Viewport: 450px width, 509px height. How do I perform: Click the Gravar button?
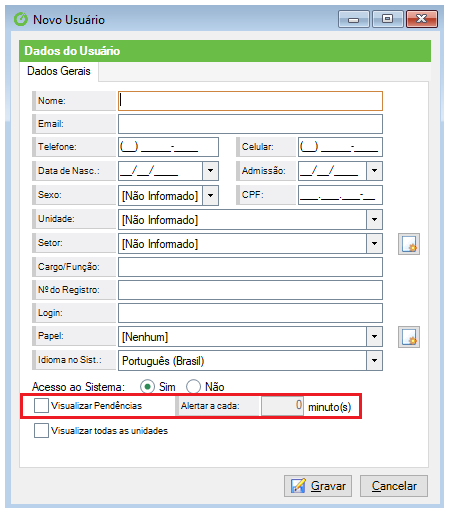pyautogui.click(x=318, y=486)
